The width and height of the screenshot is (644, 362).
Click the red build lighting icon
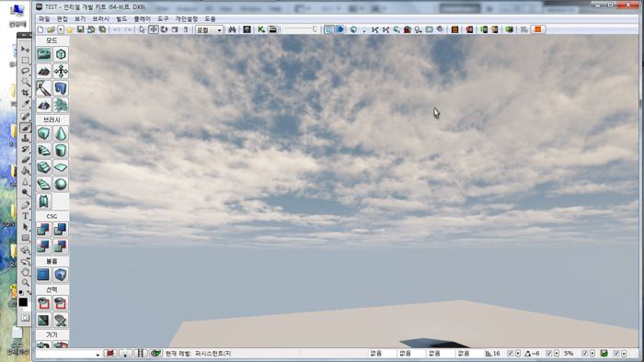(x=469, y=29)
